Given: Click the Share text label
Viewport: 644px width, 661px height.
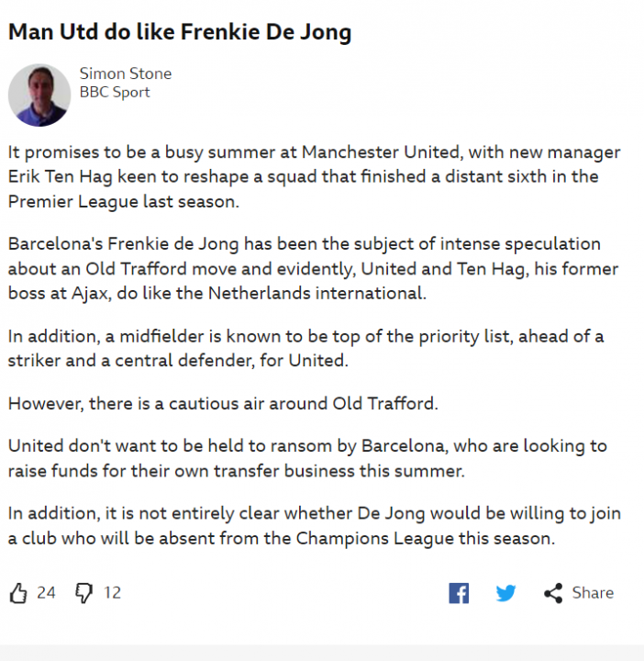Looking at the screenshot, I should (x=593, y=593).
